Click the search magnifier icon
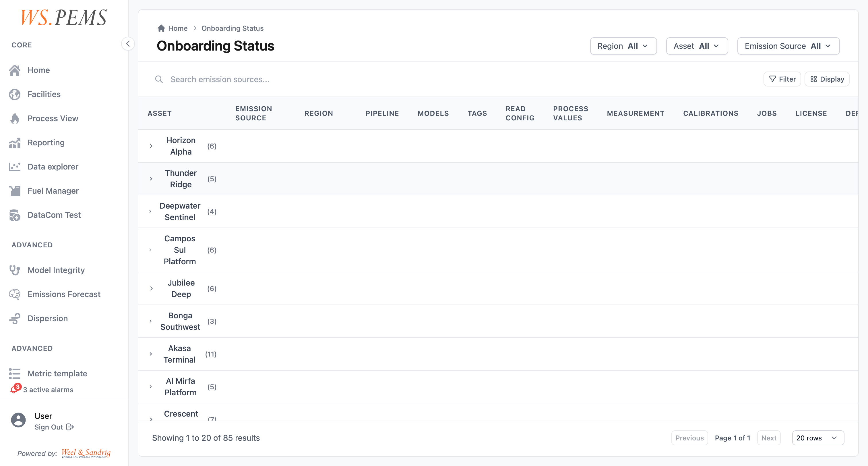Viewport: 868px width, 466px height. click(x=159, y=79)
